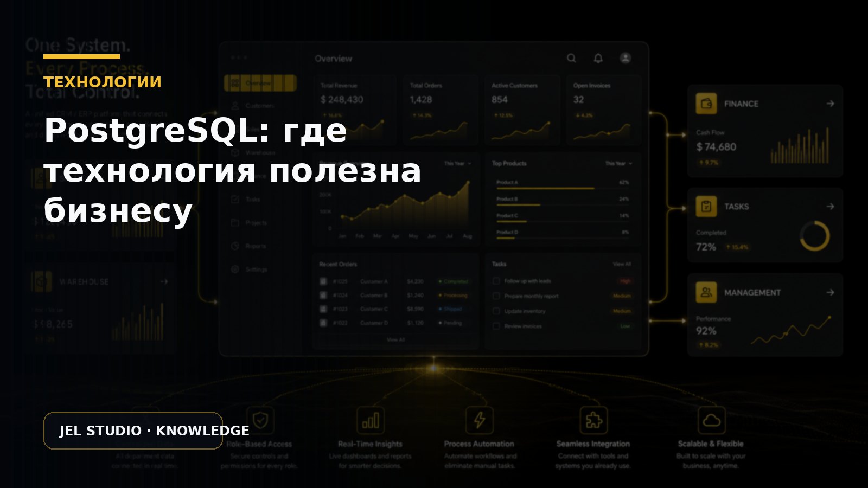
Task: Click the Seamless Integration puzzle icon
Action: click(x=593, y=420)
